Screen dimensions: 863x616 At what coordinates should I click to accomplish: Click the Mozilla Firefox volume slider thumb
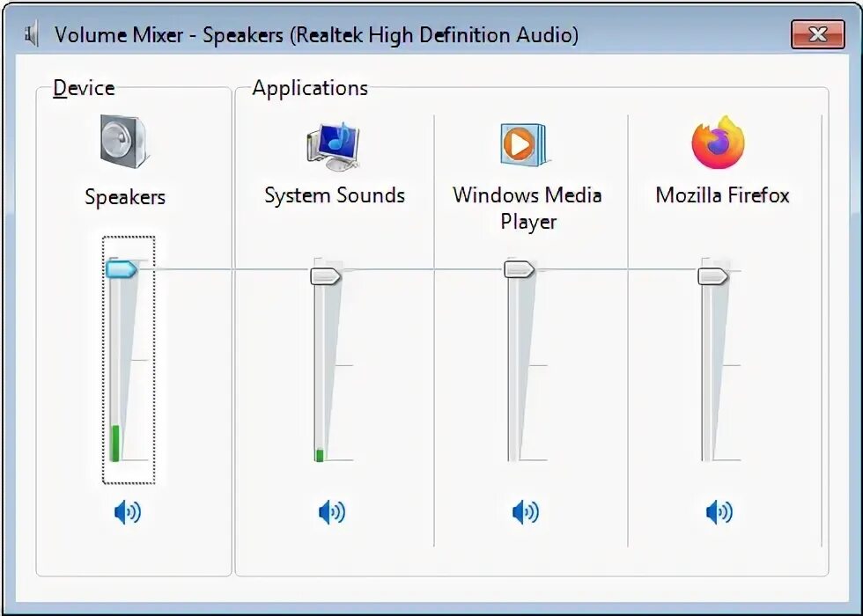pyautogui.click(x=713, y=276)
